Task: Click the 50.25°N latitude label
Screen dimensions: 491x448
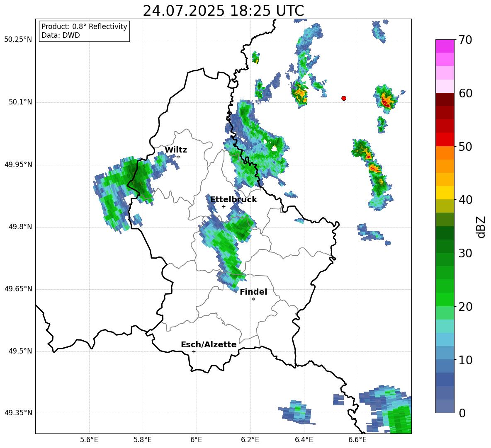Action: [18, 40]
